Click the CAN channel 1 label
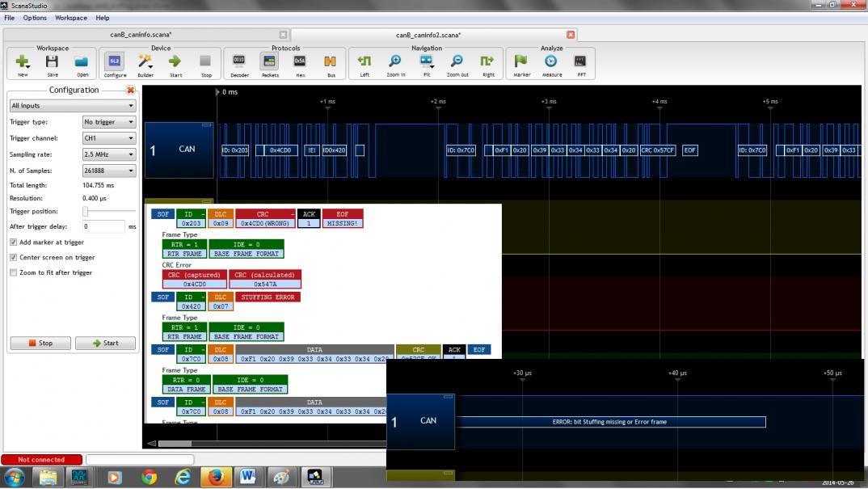Screen dimensions: 868x489 (179, 150)
